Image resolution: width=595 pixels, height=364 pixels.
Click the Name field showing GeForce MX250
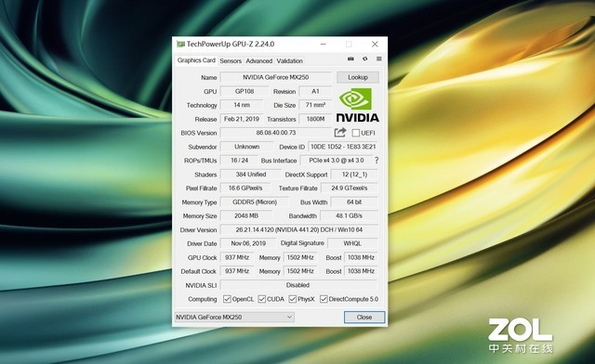tap(276, 77)
